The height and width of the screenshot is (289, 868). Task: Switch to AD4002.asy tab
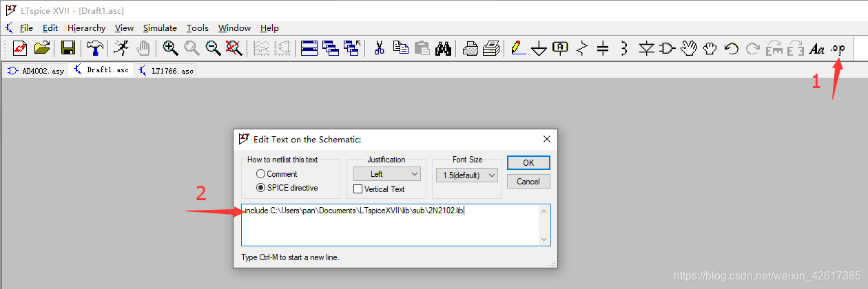tap(35, 71)
